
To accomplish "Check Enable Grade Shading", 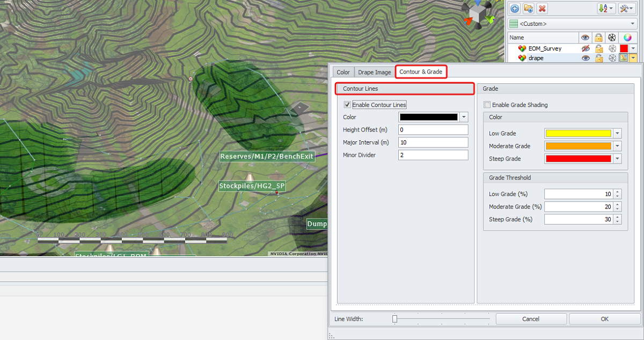I will (487, 105).
